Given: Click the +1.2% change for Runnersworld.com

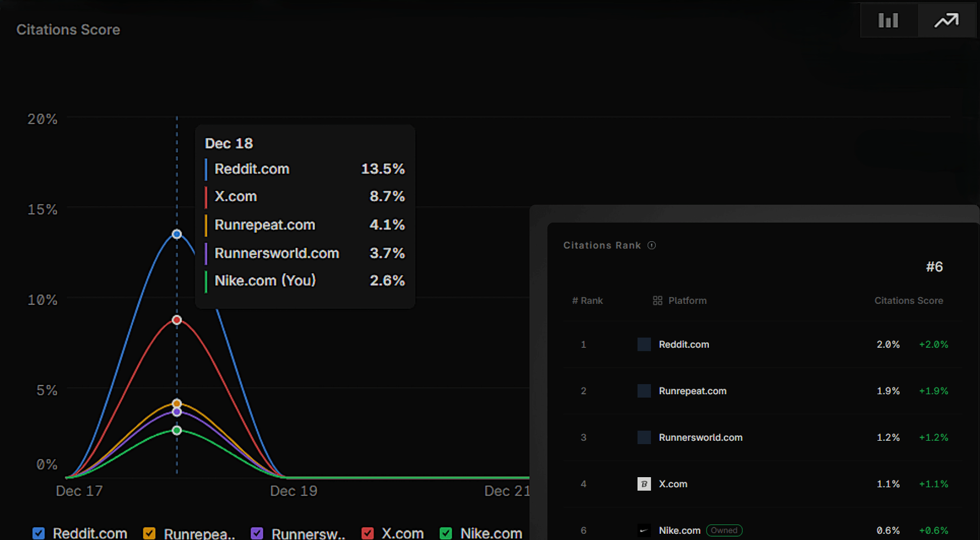Looking at the screenshot, I should pyautogui.click(x=933, y=437).
